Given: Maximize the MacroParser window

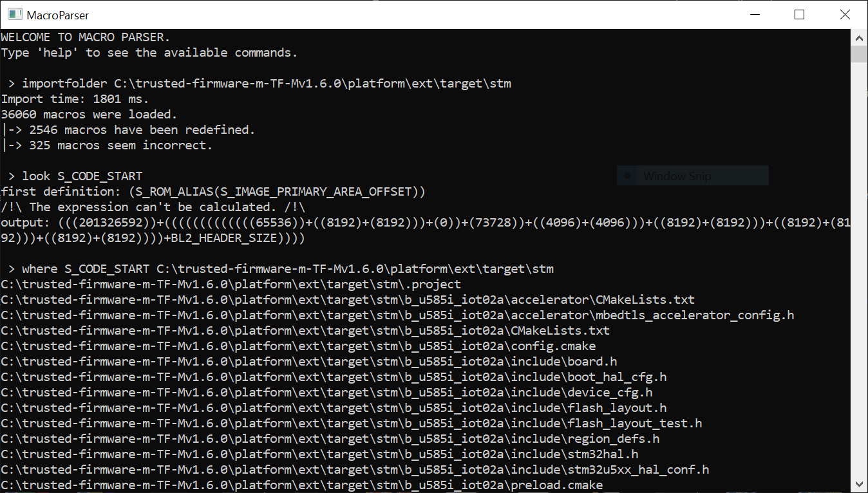Looking at the screenshot, I should pos(799,14).
